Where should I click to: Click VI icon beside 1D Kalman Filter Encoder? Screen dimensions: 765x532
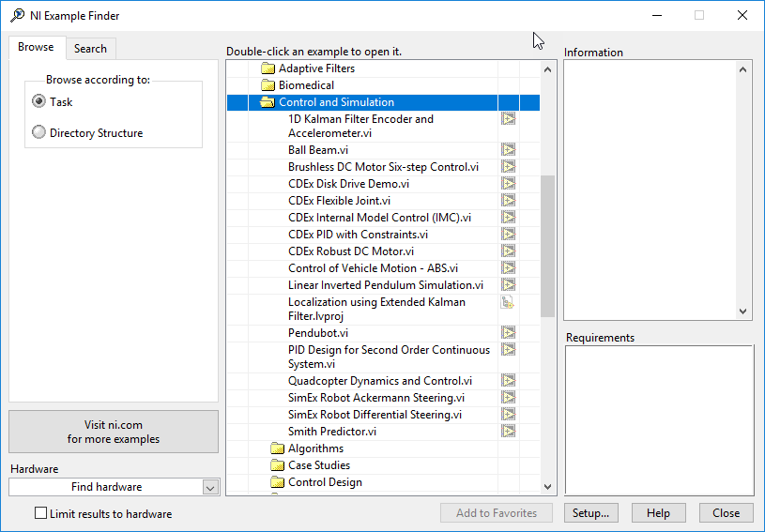point(508,119)
